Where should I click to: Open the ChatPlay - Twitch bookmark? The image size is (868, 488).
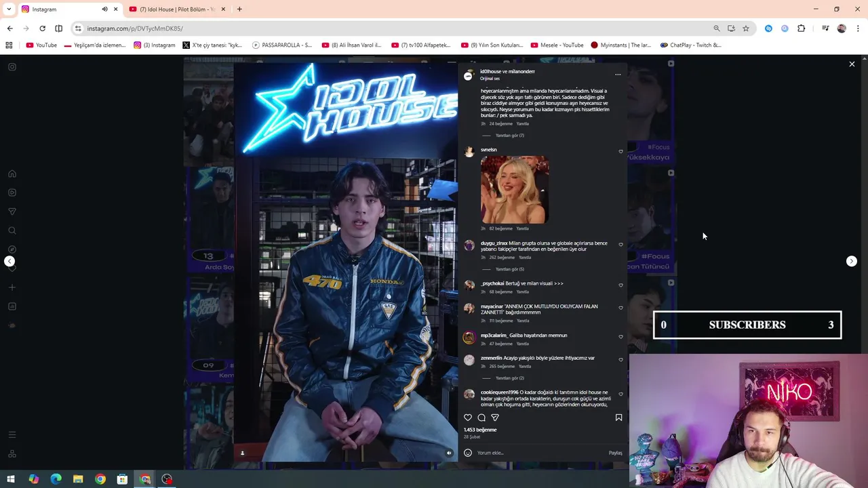coord(690,45)
